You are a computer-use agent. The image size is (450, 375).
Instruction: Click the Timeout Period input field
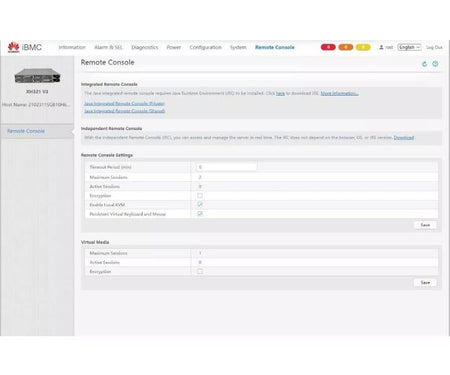coord(227,167)
